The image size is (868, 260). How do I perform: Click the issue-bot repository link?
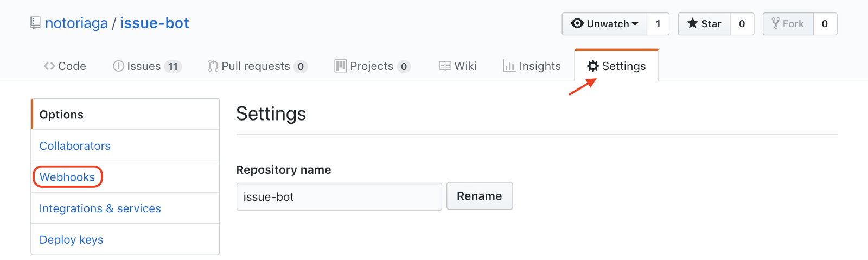click(154, 23)
